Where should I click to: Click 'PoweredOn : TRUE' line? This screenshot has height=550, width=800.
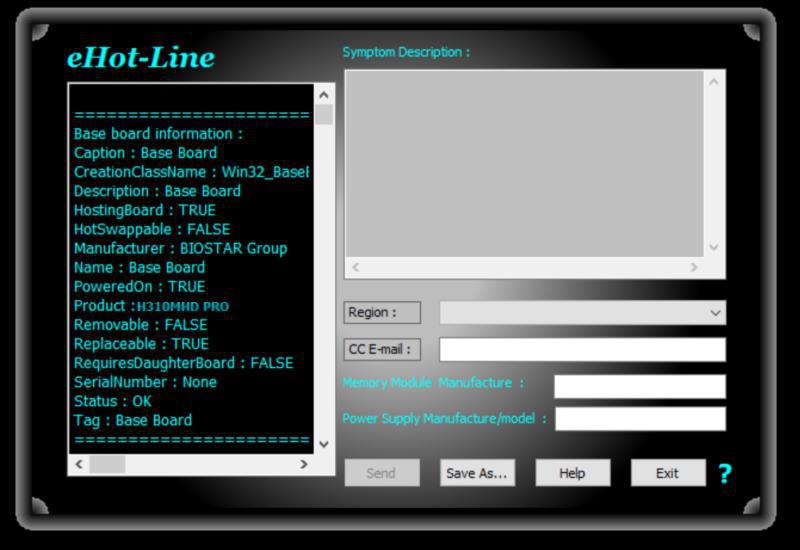point(139,286)
